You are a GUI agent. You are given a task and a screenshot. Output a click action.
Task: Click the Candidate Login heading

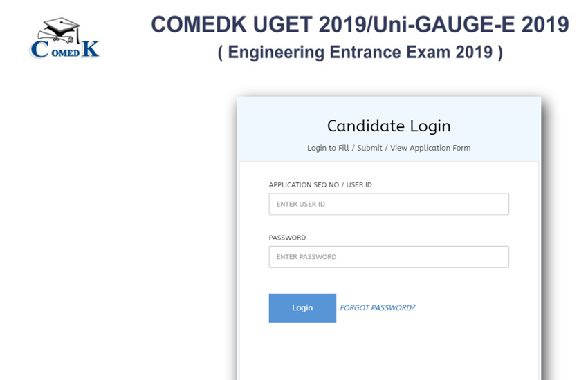(389, 126)
